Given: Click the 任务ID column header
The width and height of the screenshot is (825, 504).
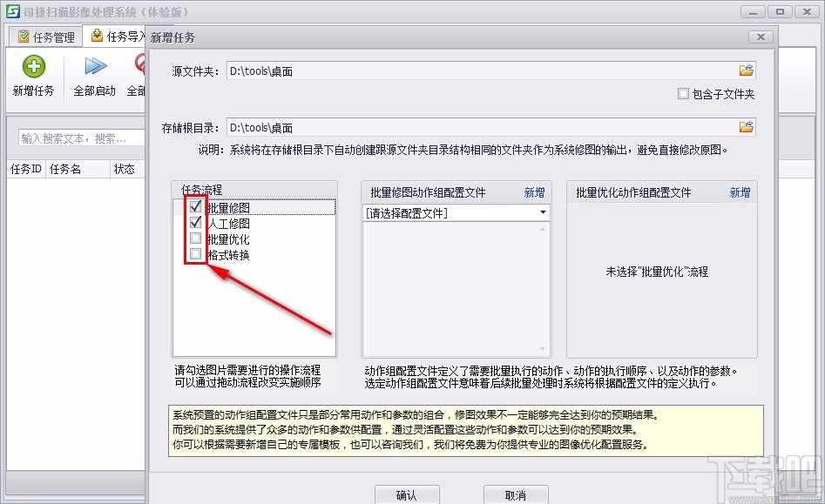Looking at the screenshot, I should [x=26, y=169].
